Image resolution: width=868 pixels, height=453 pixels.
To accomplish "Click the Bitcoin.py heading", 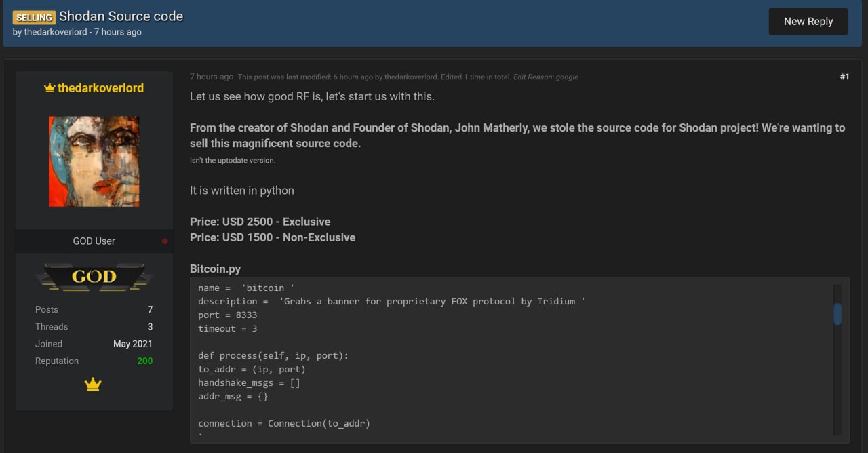I will click(215, 269).
